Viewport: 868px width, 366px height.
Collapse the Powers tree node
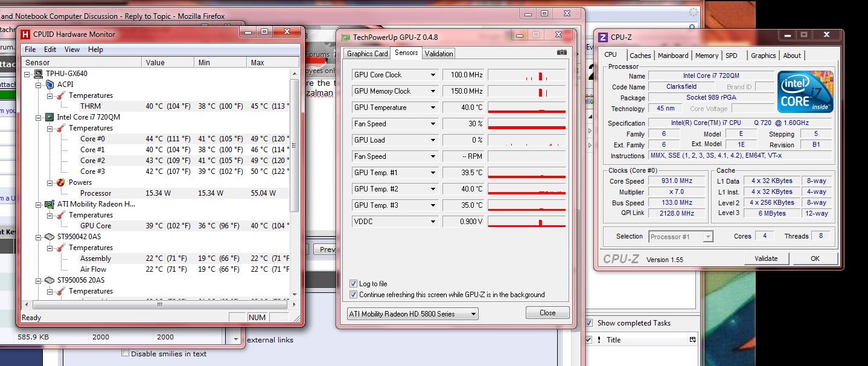(x=50, y=182)
